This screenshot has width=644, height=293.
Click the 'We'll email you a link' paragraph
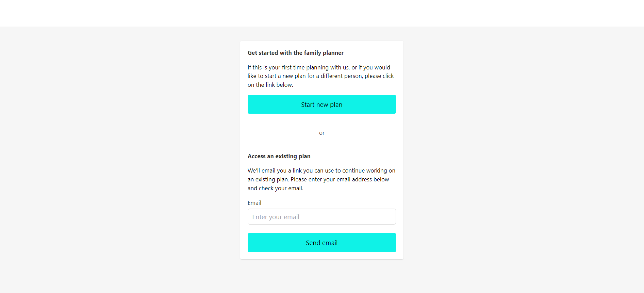pyautogui.click(x=321, y=179)
